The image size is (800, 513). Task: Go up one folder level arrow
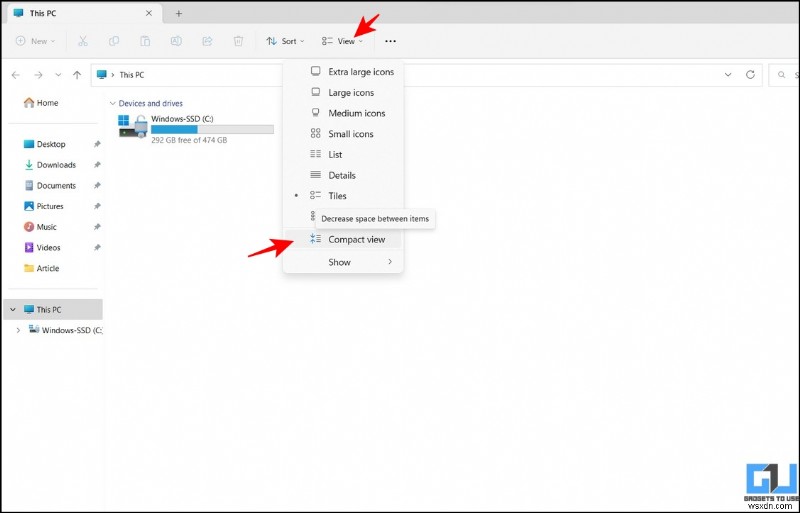pos(77,75)
